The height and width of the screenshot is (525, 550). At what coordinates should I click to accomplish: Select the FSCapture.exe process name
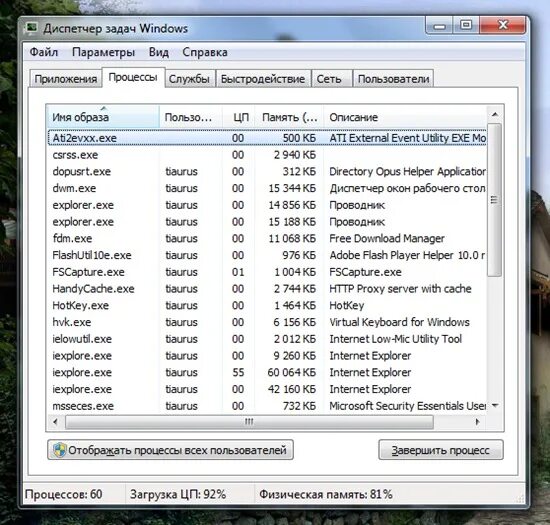pyautogui.click(x=88, y=272)
